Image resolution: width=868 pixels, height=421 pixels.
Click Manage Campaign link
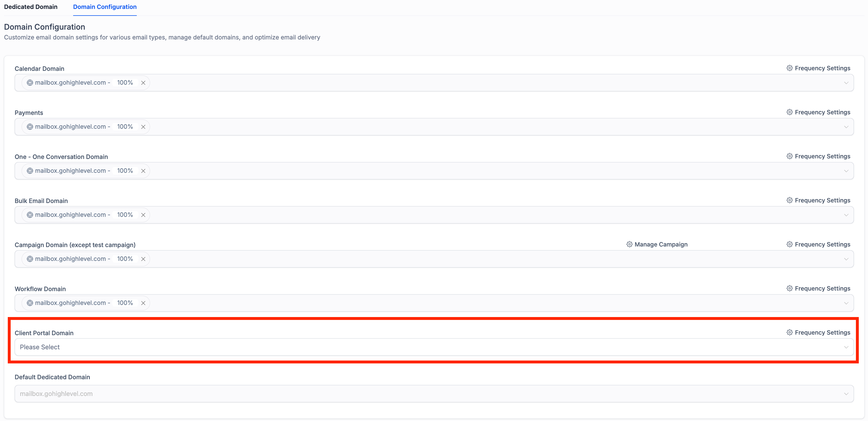tap(657, 244)
